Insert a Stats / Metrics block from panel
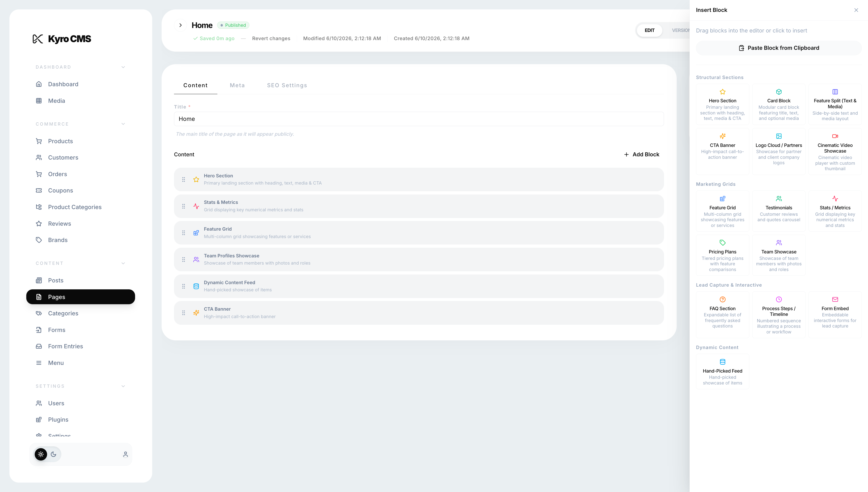868x492 pixels. click(x=835, y=211)
